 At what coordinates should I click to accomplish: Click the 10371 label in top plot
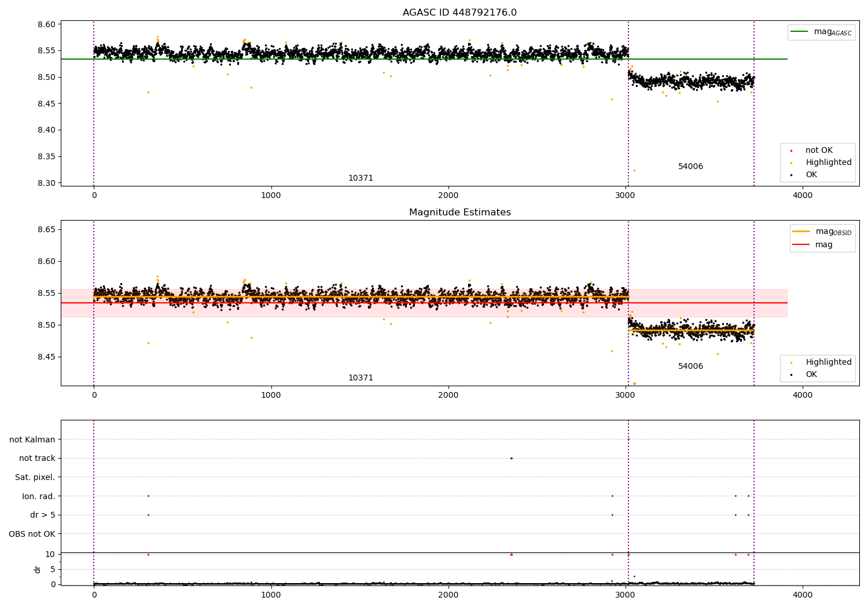(x=361, y=178)
